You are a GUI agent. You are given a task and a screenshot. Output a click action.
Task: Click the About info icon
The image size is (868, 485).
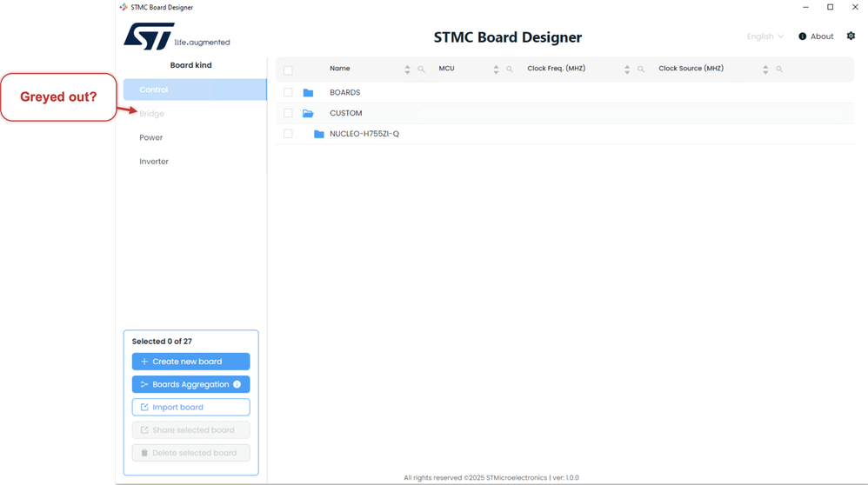(x=802, y=37)
